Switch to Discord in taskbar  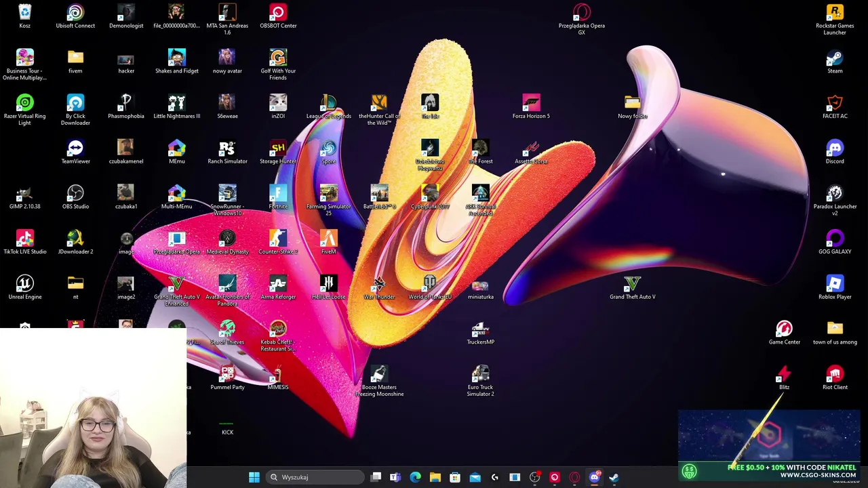pos(595,477)
